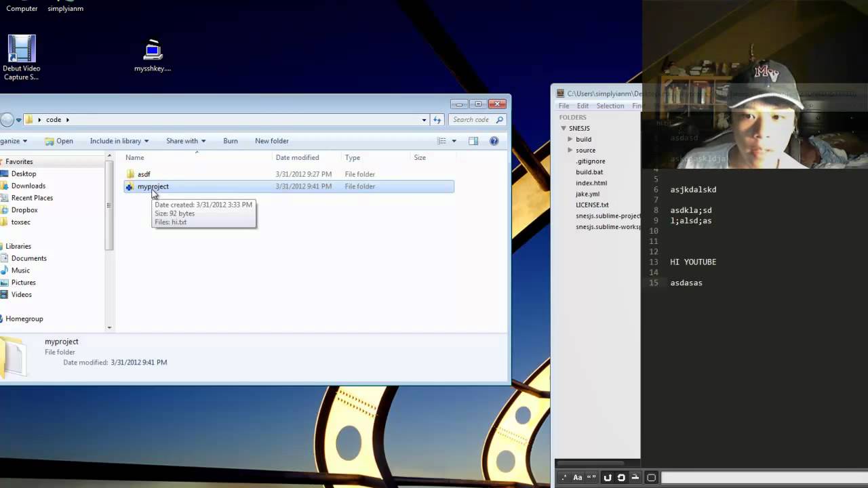
Task: Open snesjs.sublime-project in Sublime sidebar
Action: (x=608, y=216)
